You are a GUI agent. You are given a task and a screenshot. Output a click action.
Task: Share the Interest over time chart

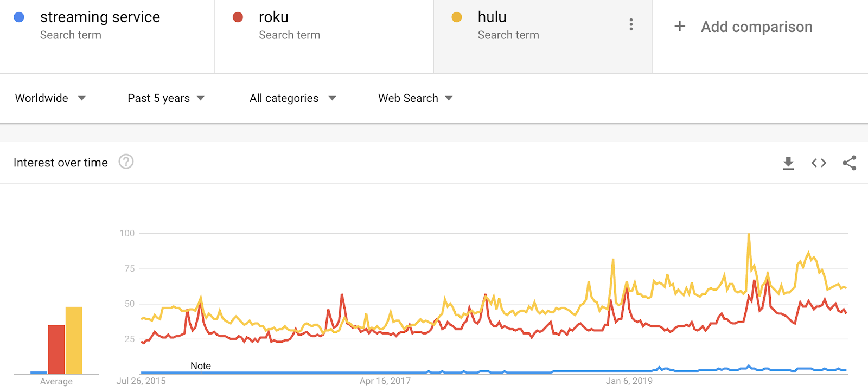[849, 163]
